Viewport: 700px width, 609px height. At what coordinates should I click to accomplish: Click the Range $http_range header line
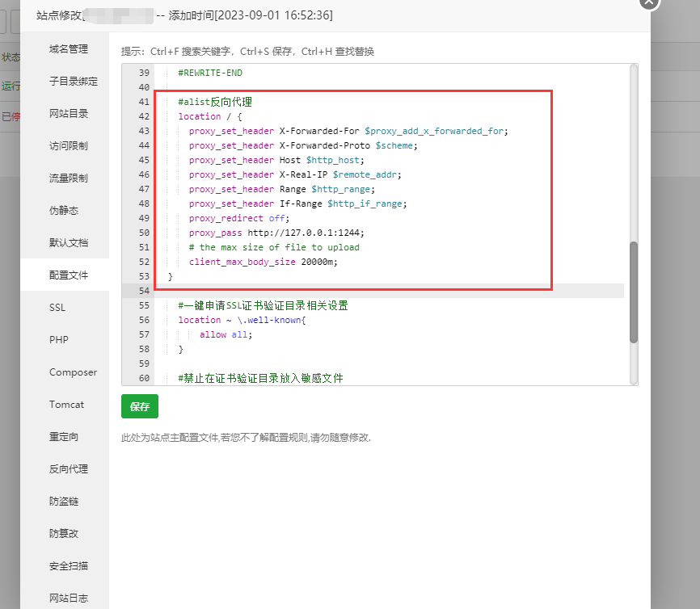[281, 189]
